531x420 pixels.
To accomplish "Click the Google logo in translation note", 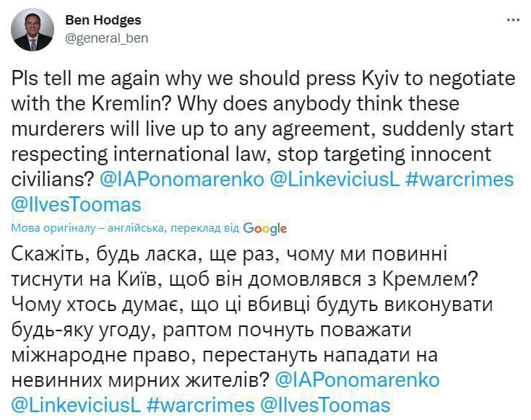I will coord(265,229).
